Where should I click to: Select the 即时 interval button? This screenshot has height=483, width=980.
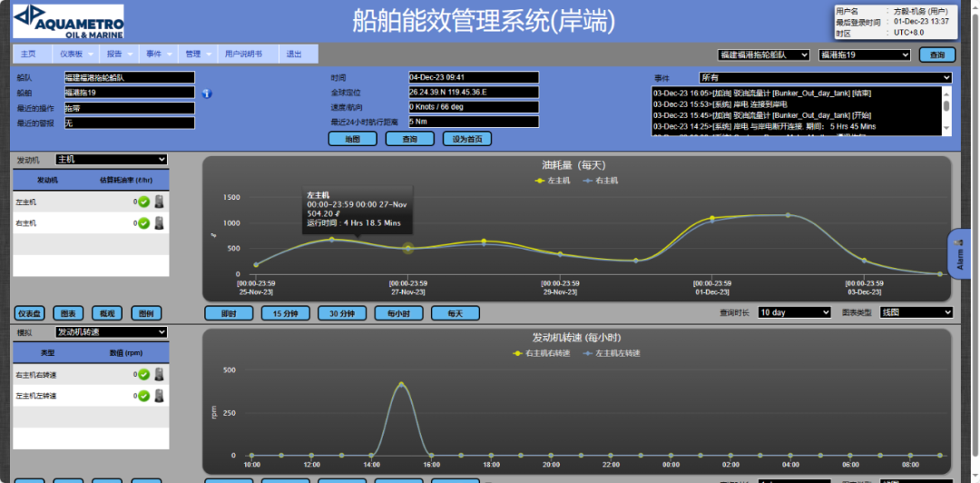click(229, 313)
